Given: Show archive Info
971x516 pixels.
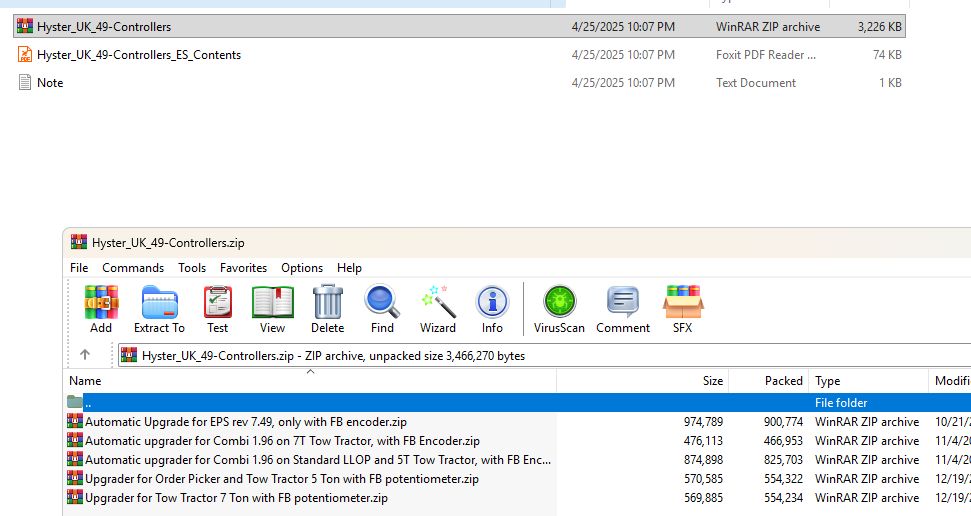Looking at the screenshot, I should pos(492,302).
